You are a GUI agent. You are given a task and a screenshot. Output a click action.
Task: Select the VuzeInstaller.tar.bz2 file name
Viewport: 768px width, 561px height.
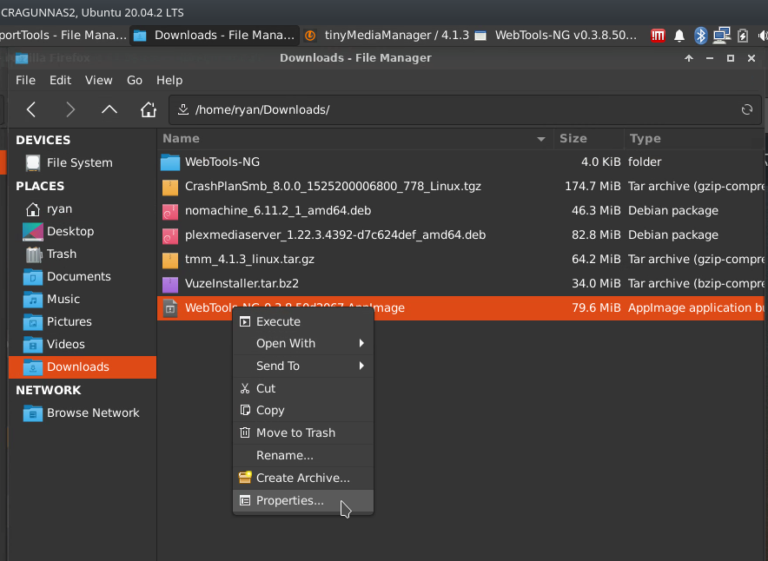(241, 284)
